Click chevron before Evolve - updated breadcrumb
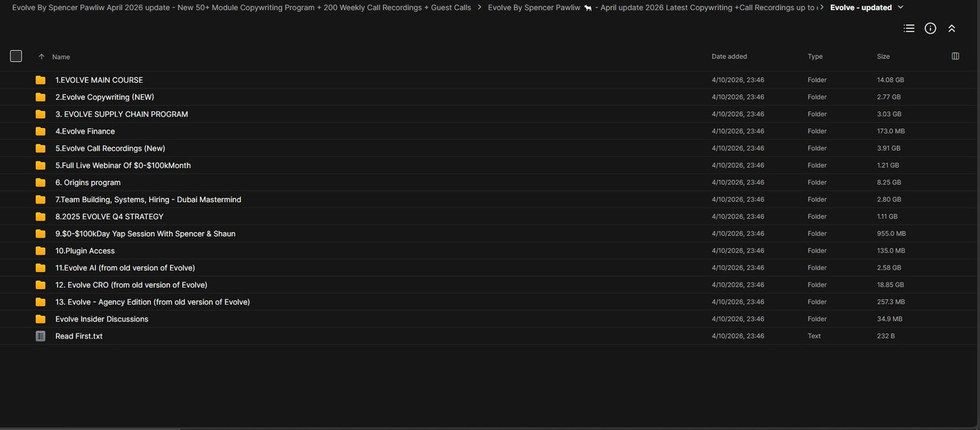The height and width of the screenshot is (430, 980). tap(823, 7)
